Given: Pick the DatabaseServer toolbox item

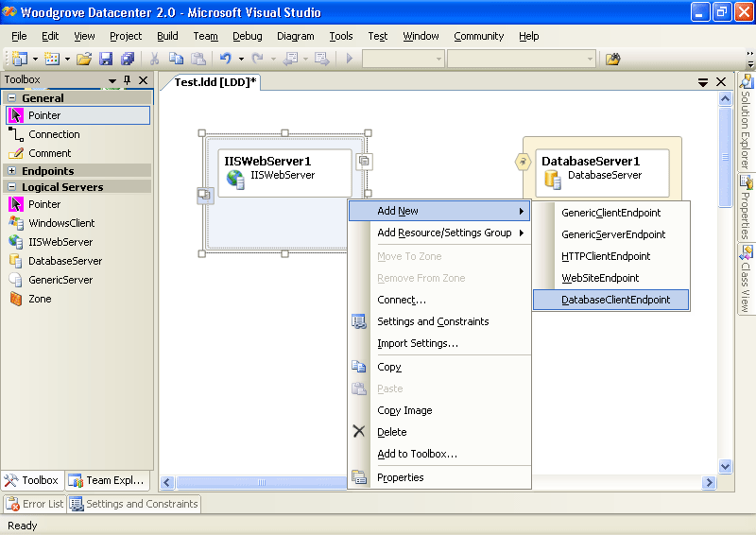Looking at the screenshot, I should (64, 261).
